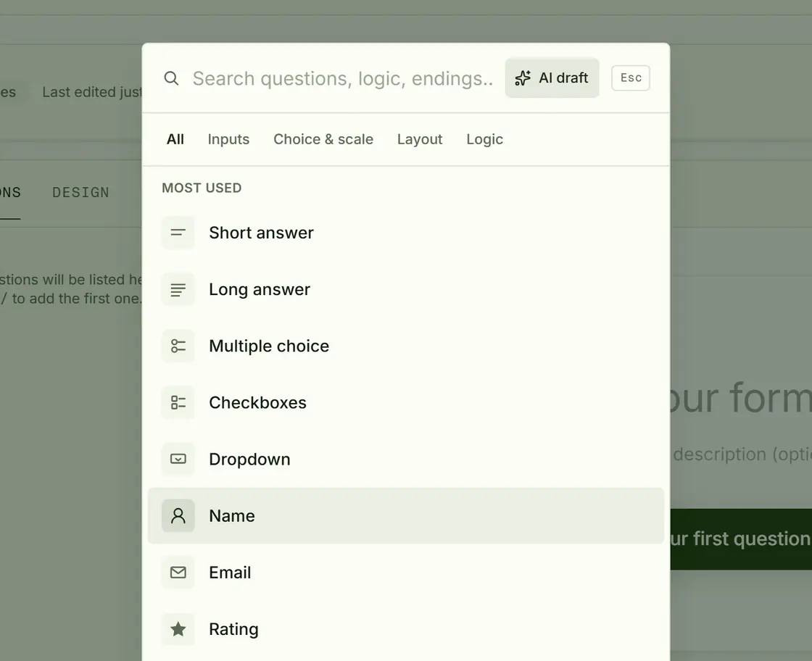Viewport: 812px width, 661px height.
Task: Pick the Long answer label
Action: tap(260, 289)
